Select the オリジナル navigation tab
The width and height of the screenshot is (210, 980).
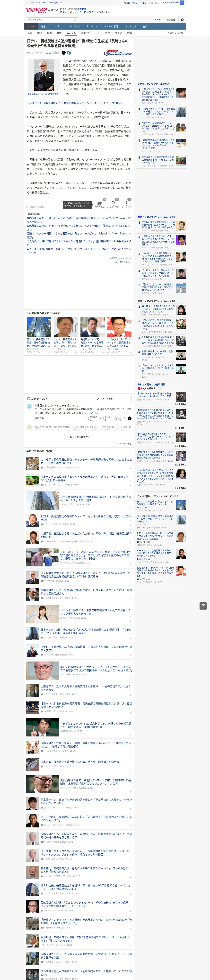pos(92,27)
